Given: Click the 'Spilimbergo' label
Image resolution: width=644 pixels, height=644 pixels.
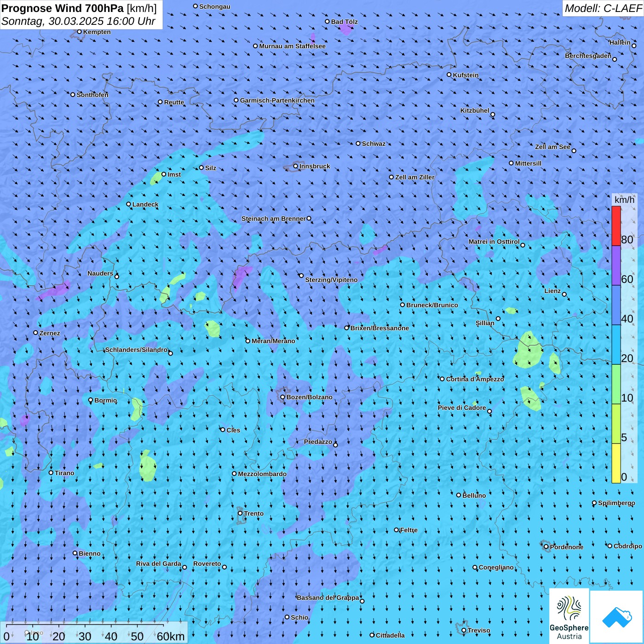Looking at the screenshot, I should pyautogui.click(x=616, y=503).
